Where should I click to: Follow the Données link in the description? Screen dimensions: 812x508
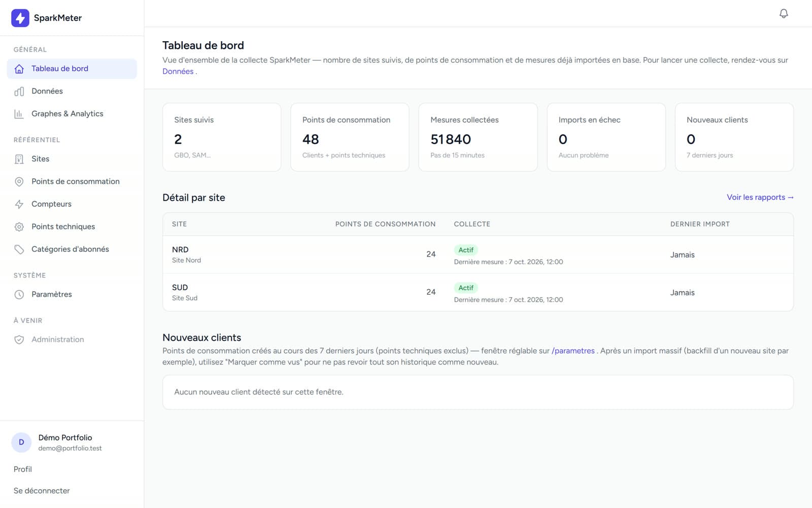click(178, 71)
